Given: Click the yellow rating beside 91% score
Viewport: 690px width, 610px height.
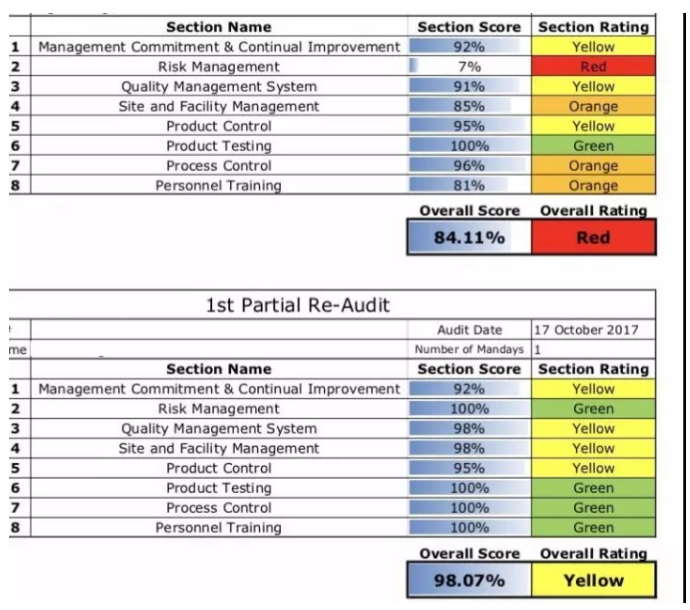Looking at the screenshot, I should tap(593, 86).
